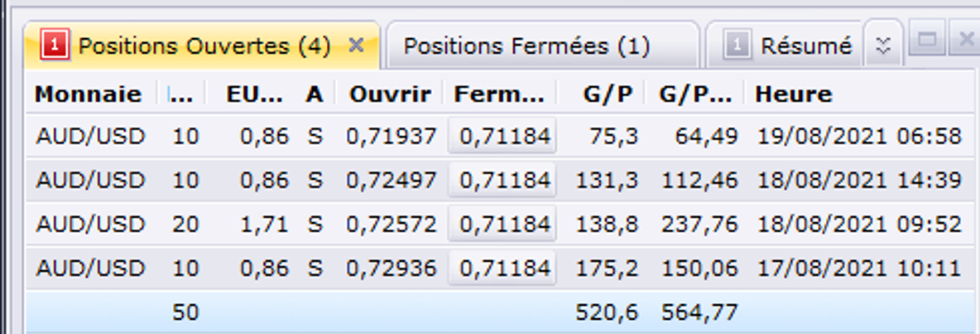Switch to Positions Fermées tab
The height and width of the screenshot is (334, 980).
click(x=526, y=46)
